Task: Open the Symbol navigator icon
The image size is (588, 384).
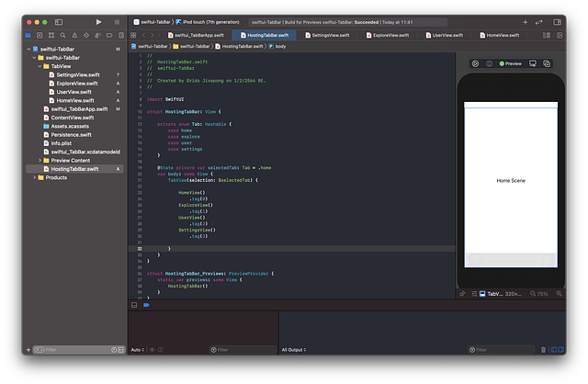Action: coord(51,35)
